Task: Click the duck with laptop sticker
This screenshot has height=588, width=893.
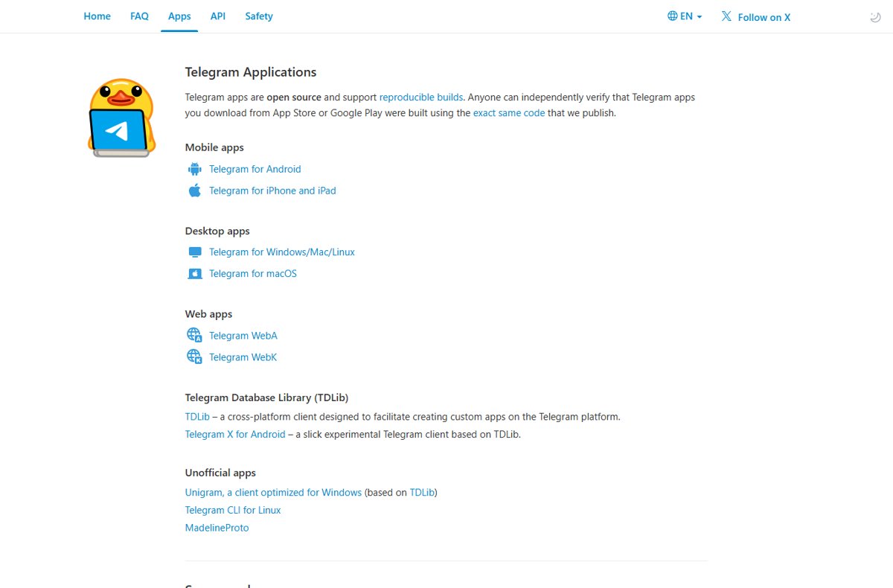Action: coord(122,118)
